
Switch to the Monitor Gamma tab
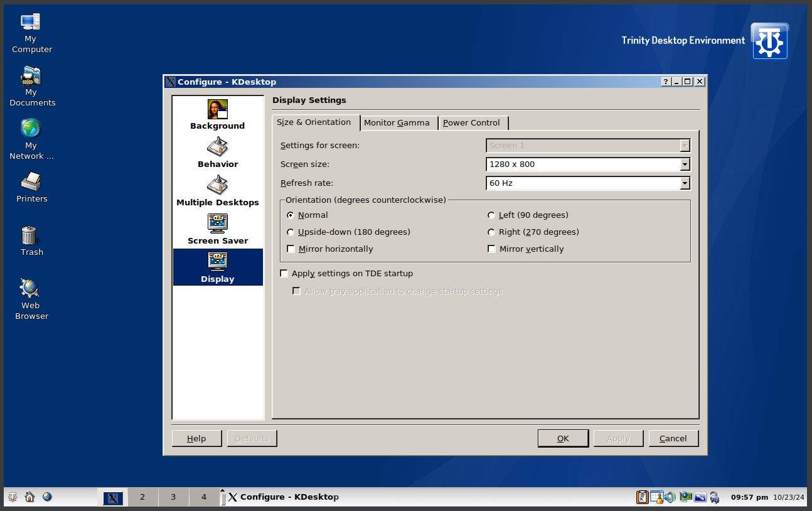(397, 123)
